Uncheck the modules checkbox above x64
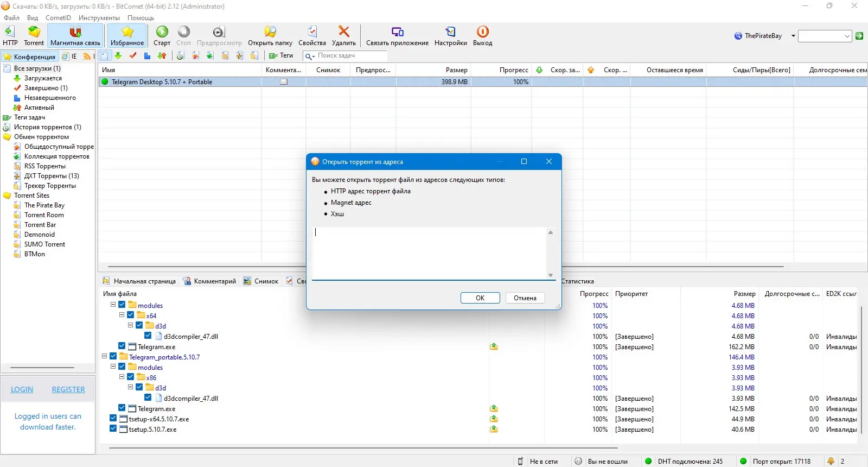Screen dimensions: 868x467 pyautogui.click(x=122, y=305)
